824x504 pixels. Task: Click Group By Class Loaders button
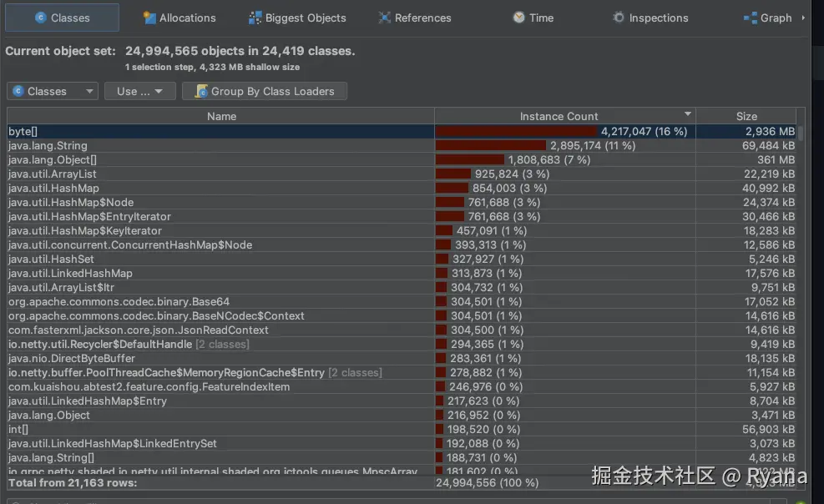pyautogui.click(x=265, y=91)
